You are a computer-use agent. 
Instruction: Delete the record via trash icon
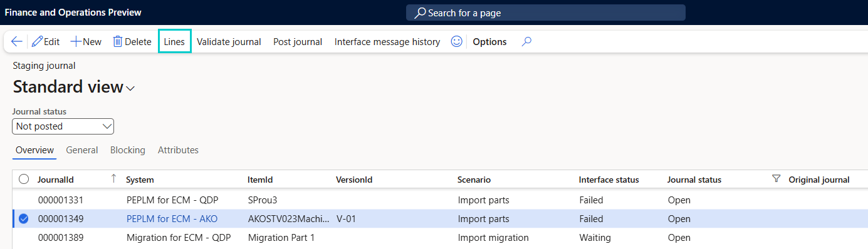click(117, 41)
